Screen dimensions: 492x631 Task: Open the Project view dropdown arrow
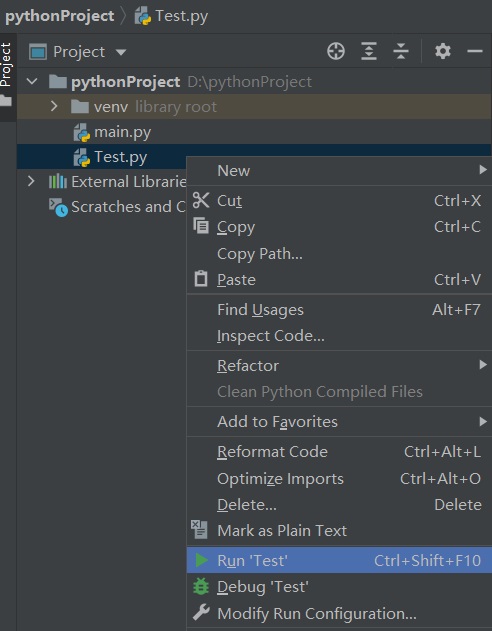click(x=121, y=52)
